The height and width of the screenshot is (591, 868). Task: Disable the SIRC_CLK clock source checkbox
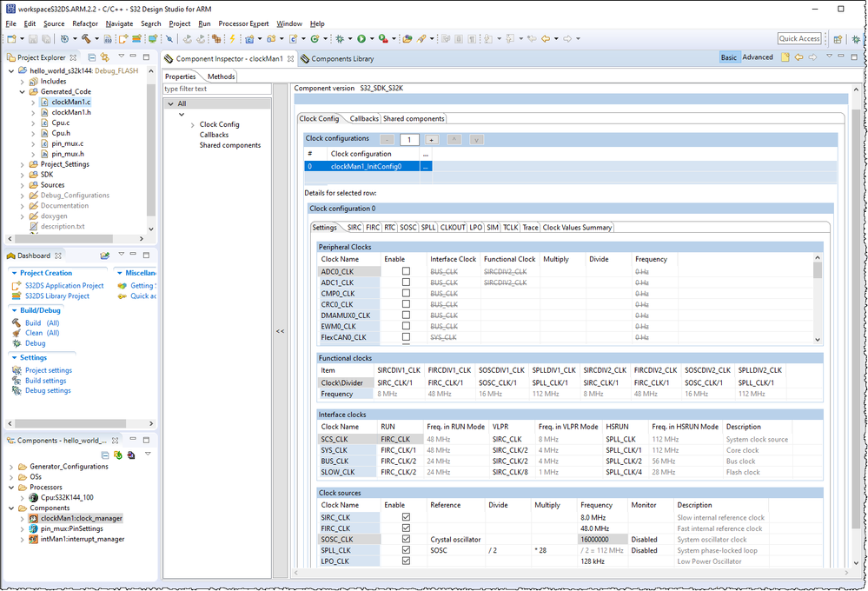click(406, 517)
